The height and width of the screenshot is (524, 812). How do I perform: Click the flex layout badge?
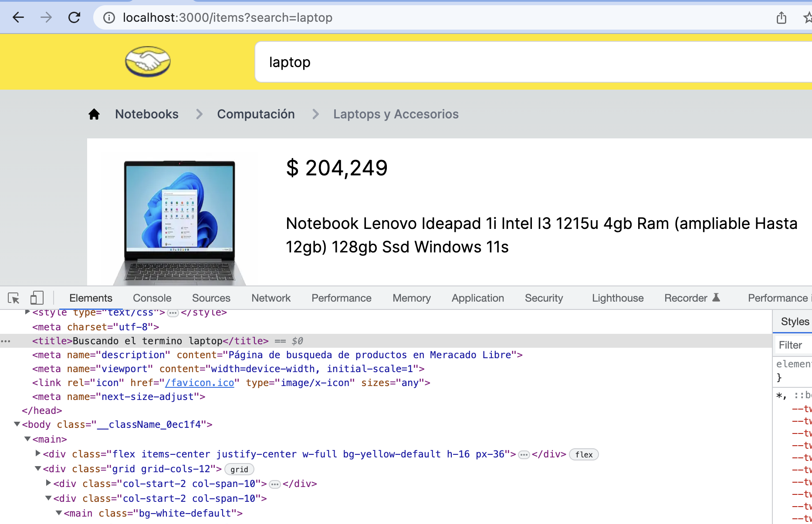584,454
